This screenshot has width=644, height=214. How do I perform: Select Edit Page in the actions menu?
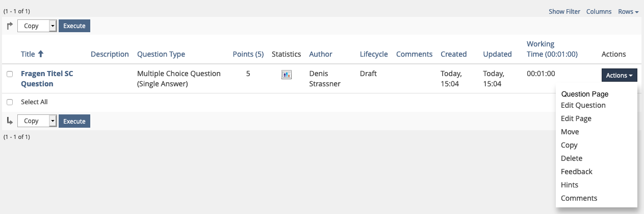(x=576, y=118)
